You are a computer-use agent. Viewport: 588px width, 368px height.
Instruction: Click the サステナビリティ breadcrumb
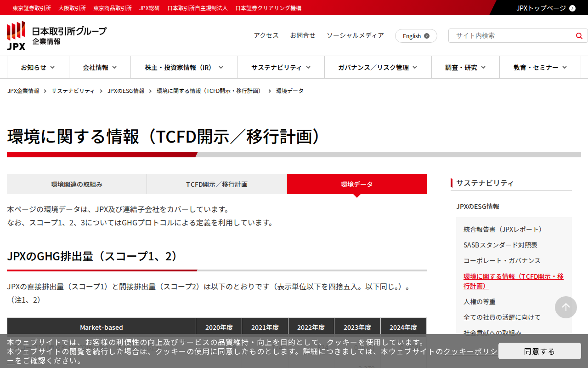[x=73, y=91]
